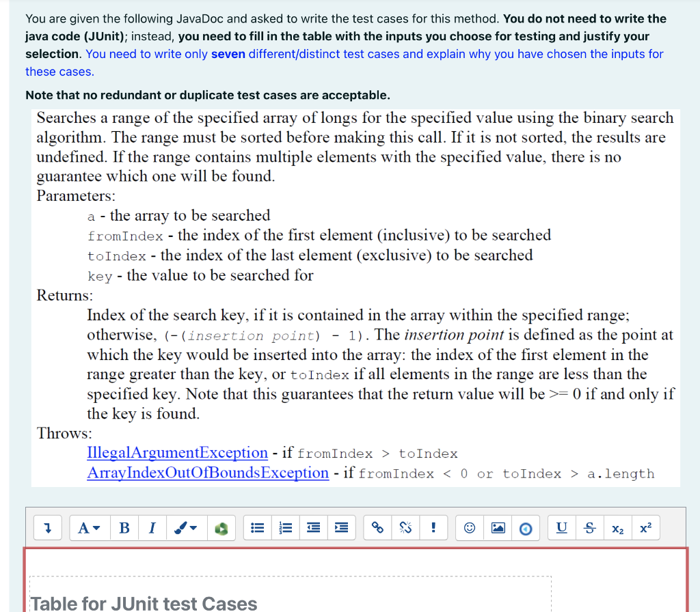
Task: Click the blue media playback icon
Action: point(526,528)
